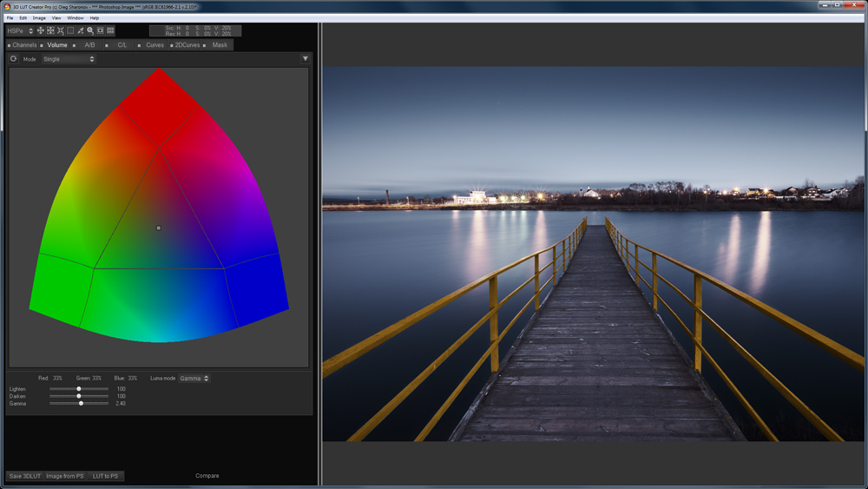Toggle the Mask tab enable square

[204, 45]
